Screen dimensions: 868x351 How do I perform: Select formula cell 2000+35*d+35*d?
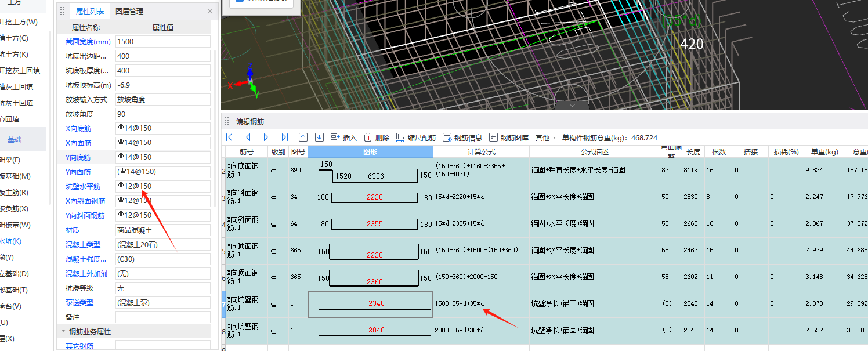pos(481,330)
